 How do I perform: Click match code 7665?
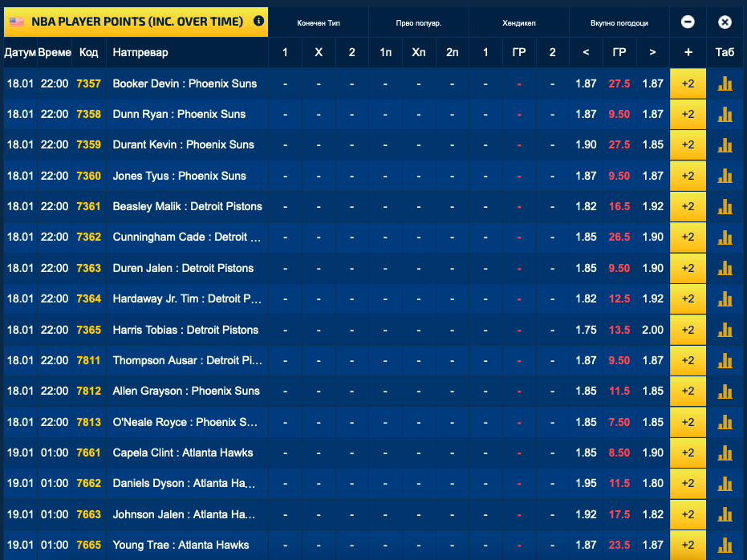(x=88, y=545)
